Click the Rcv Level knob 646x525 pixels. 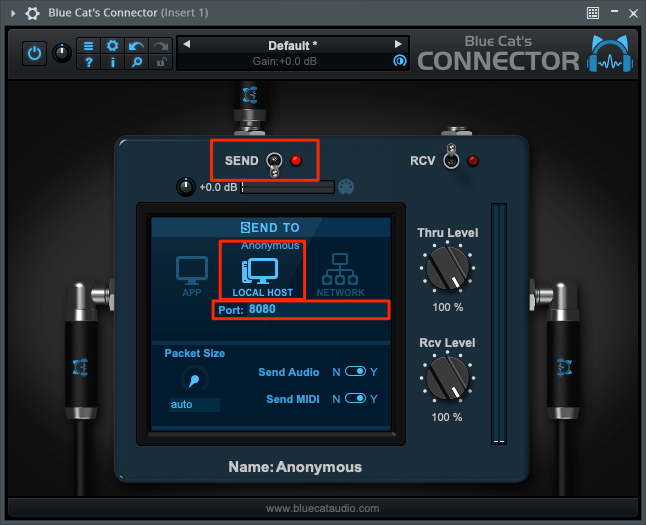point(447,378)
